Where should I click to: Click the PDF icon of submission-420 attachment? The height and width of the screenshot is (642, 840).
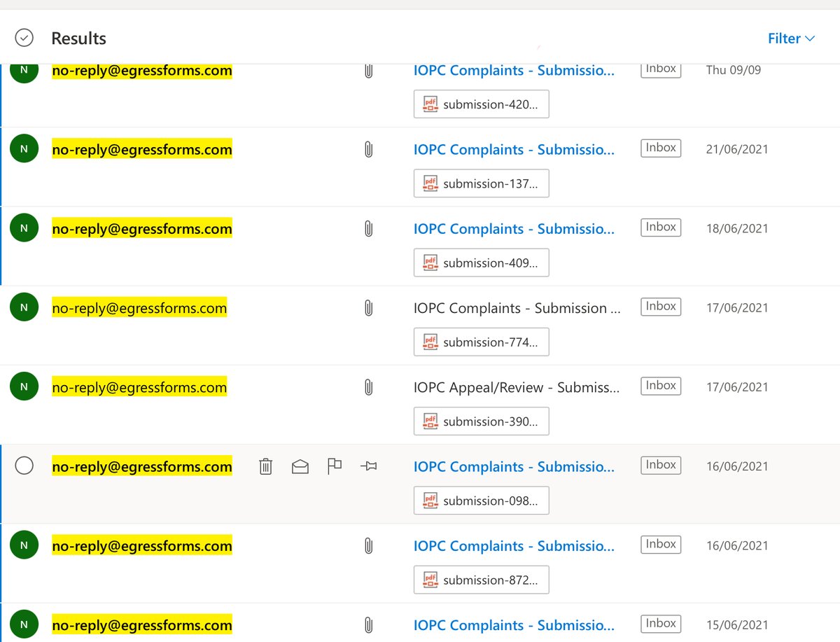(430, 104)
